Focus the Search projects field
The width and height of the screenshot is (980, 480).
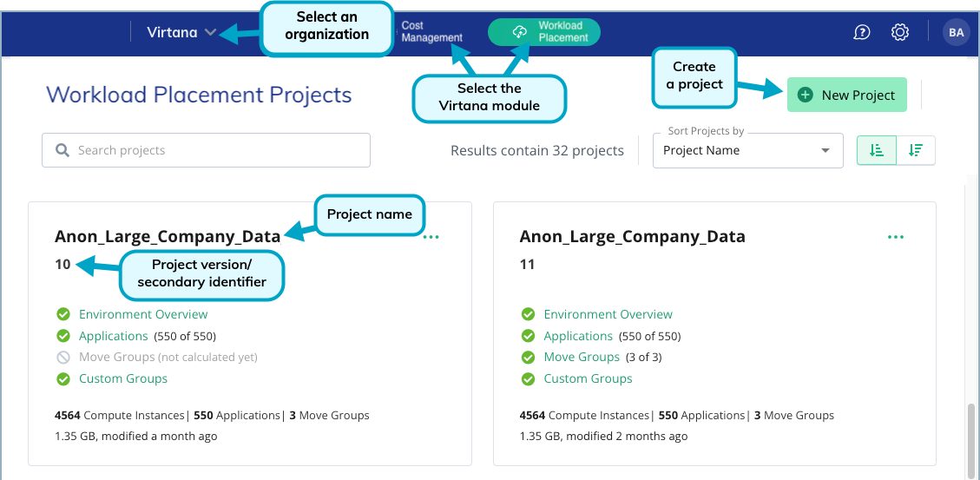coord(207,150)
